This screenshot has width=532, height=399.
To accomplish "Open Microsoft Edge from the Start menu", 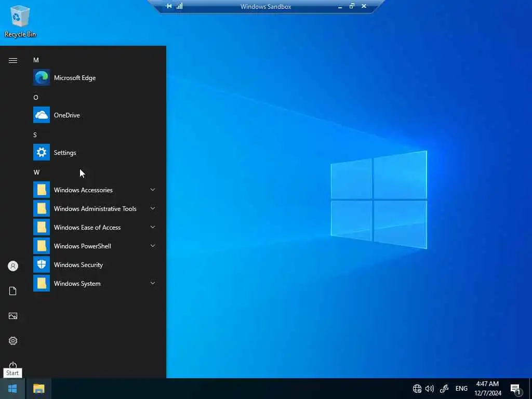I will coord(95,78).
